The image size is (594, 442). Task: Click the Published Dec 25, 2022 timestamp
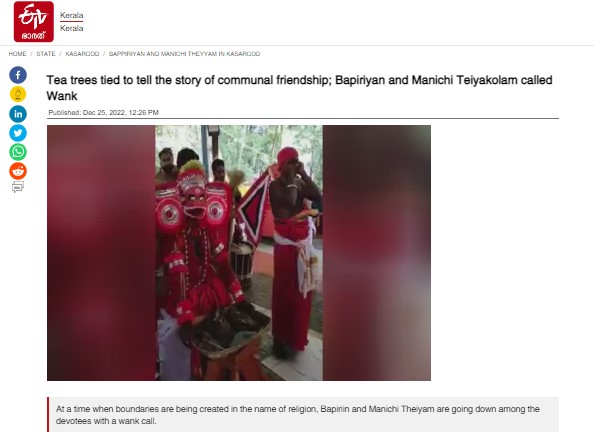103,112
